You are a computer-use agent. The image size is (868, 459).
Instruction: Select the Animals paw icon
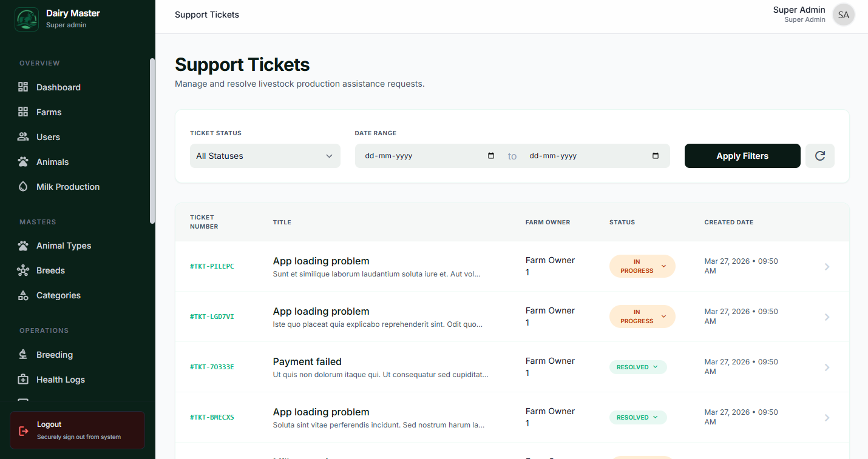pyautogui.click(x=22, y=161)
